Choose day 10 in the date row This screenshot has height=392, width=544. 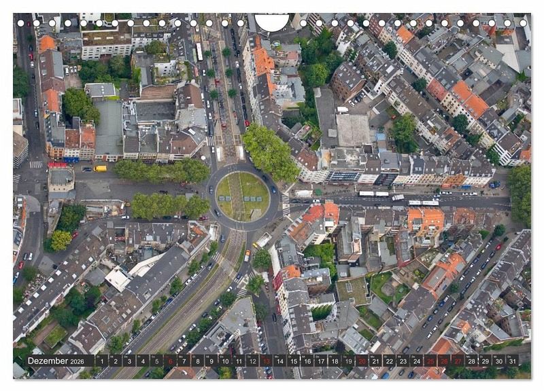[225, 361]
